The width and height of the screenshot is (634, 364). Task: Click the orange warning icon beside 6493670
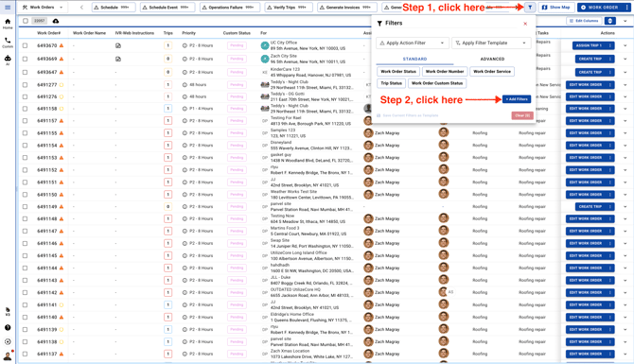[x=62, y=45]
